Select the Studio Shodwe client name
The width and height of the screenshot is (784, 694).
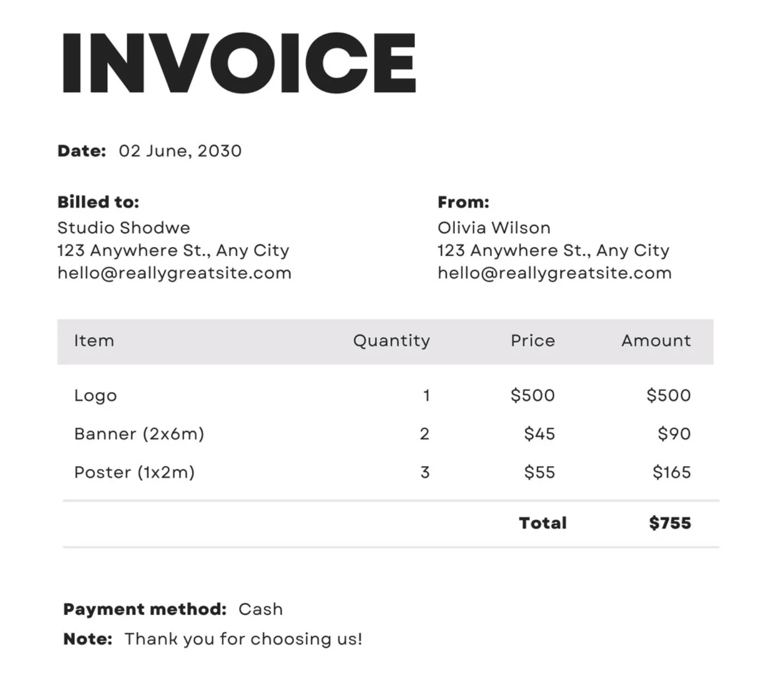124,228
